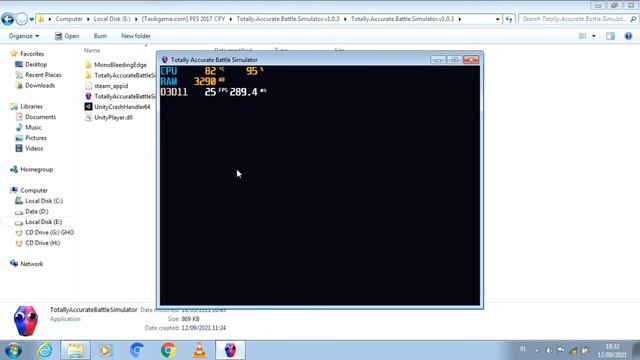Click Open in the Explorer toolbar
The image size is (640, 360).
tap(67, 36)
